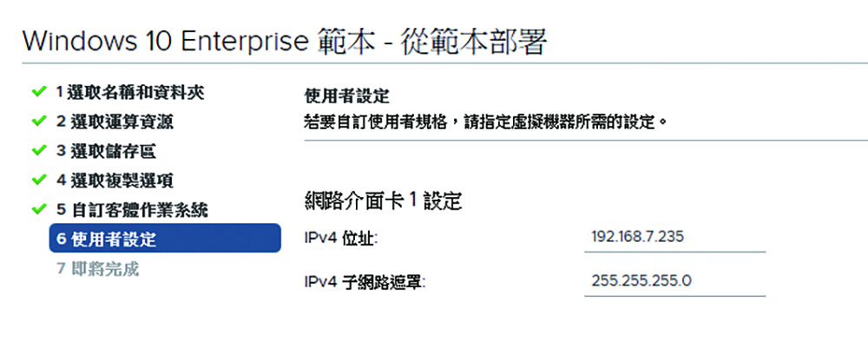The image size is (868, 341).
Task: Open step 2 選取運算資源
Action: click(115, 121)
